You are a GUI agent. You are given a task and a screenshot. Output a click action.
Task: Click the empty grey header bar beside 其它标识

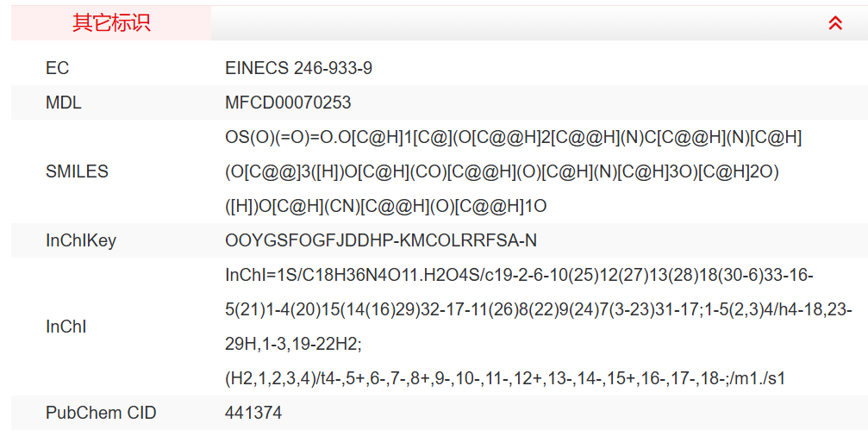coord(517,23)
